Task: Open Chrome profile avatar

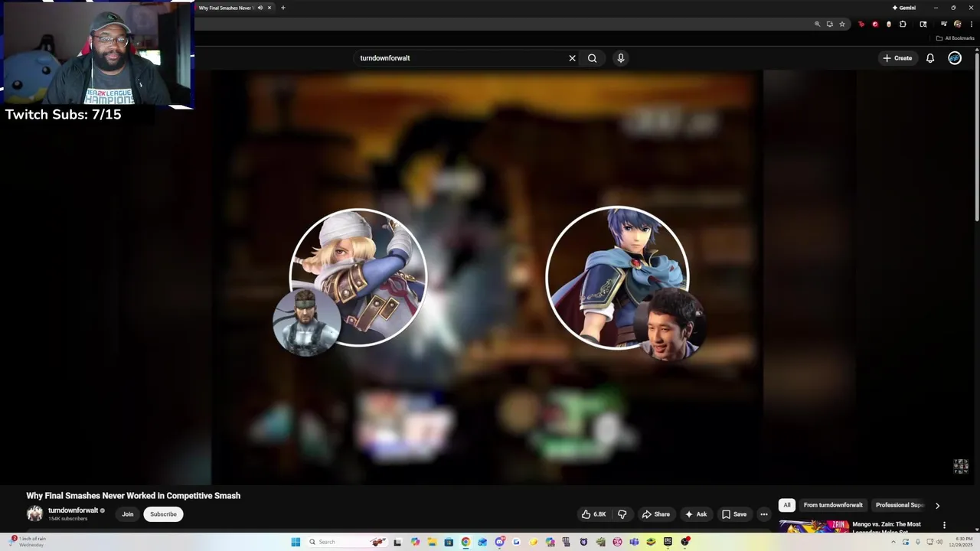Action: (958, 24)
